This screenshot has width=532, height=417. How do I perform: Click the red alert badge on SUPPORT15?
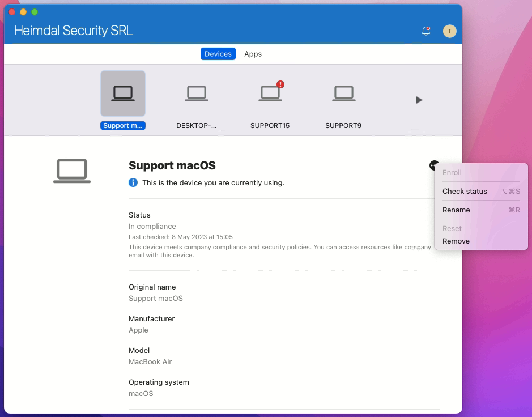point(280,84)
